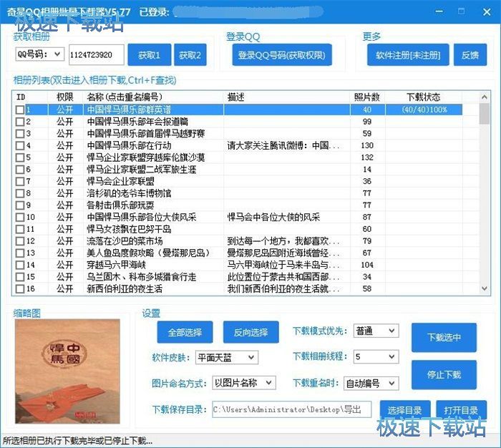Click download status (40/40)100% cell
This screenshot has width=501, height=448.
424,110
